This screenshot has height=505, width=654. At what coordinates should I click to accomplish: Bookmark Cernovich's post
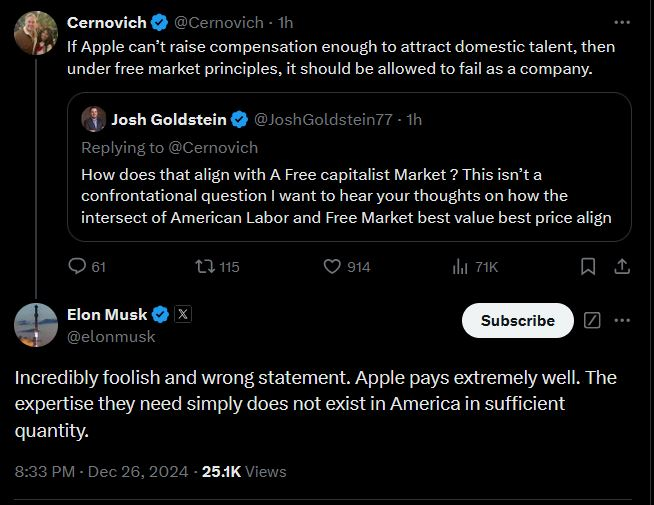[588, 267]
